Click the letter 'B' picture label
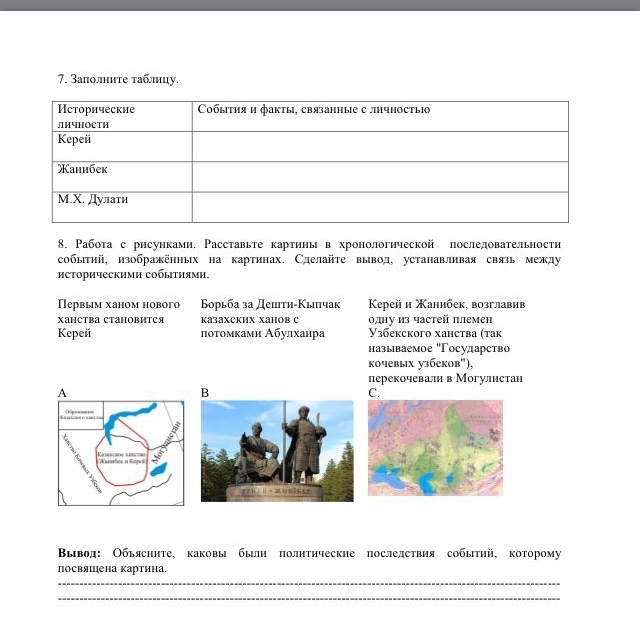The height and width of the screenshot is (639, 640). 205,393
